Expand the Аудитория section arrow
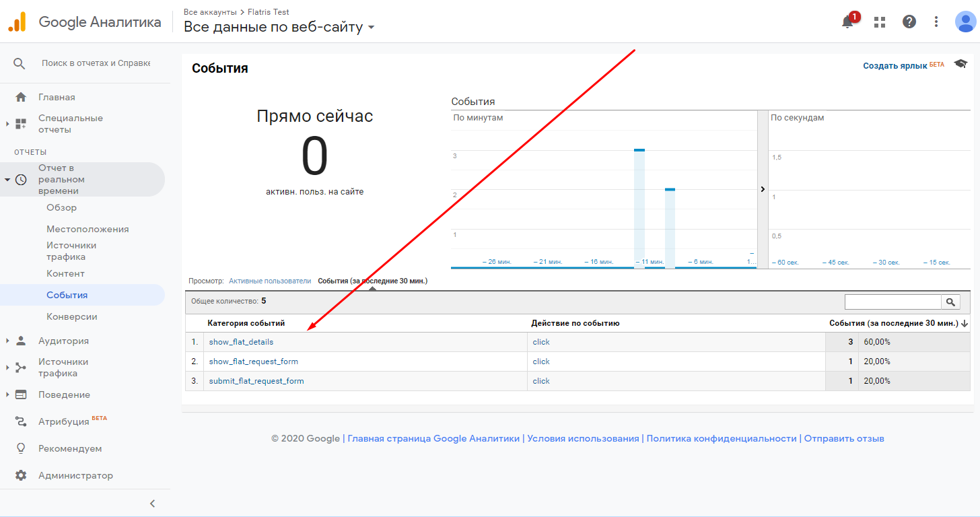The image size is (980, 517). coord(7,341)
